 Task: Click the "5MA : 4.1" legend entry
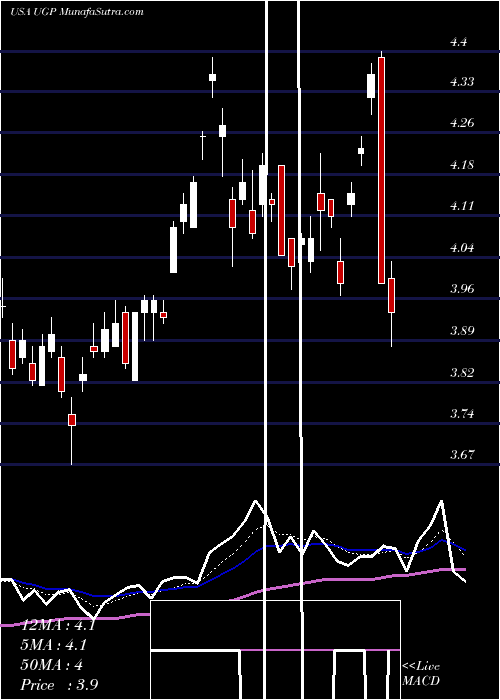[54, 645]
